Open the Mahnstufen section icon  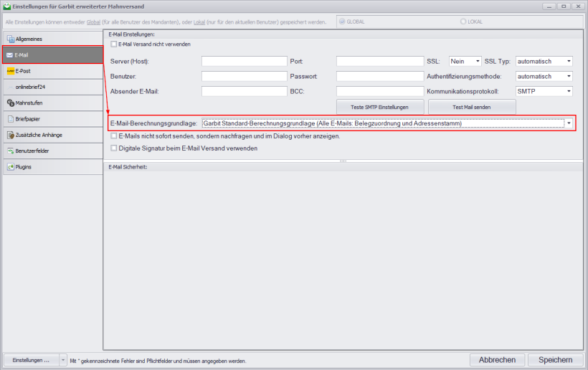(x=10, y=103)
